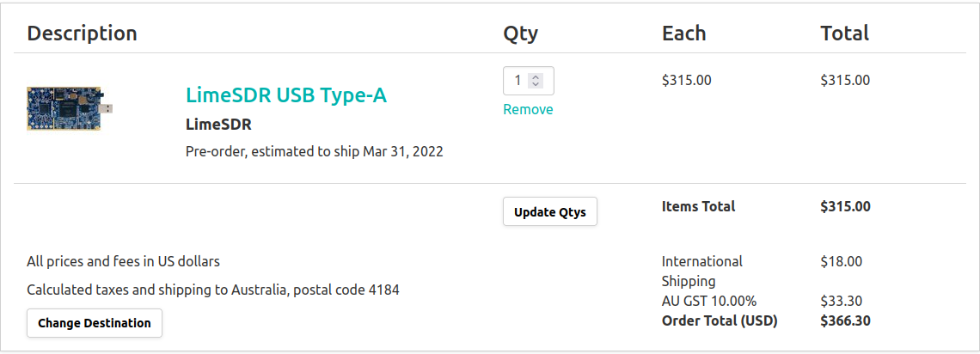980x354 pixels.
Task: Click the Total column header
Action: click(x=844, y=34)
